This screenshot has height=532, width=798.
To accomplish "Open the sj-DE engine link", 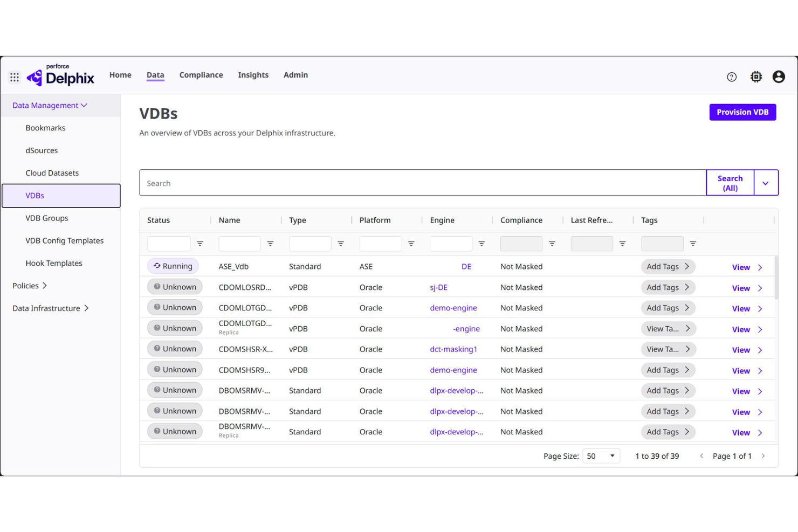I will click(x=439, y=287).
